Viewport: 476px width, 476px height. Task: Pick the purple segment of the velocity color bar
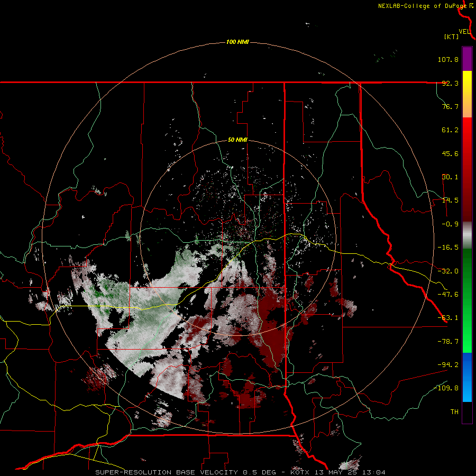tap(467, 59)
